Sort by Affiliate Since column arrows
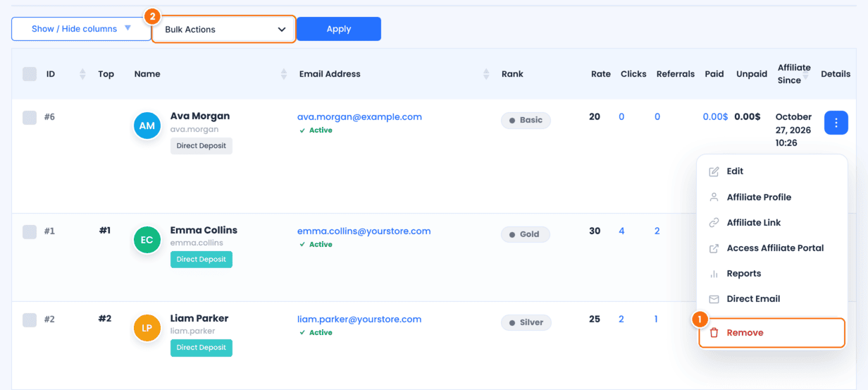This screenshot has width=868, height=390. coord(805,75)
